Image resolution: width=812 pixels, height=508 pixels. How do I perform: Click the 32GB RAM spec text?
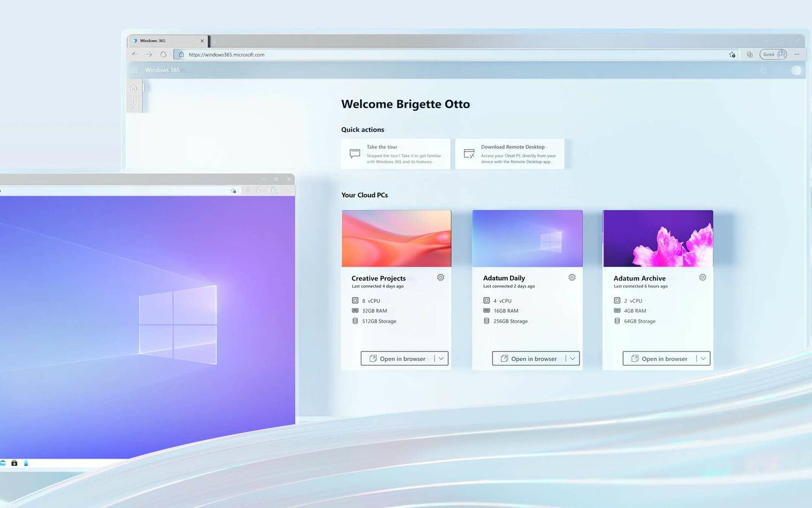click(375, 311)
